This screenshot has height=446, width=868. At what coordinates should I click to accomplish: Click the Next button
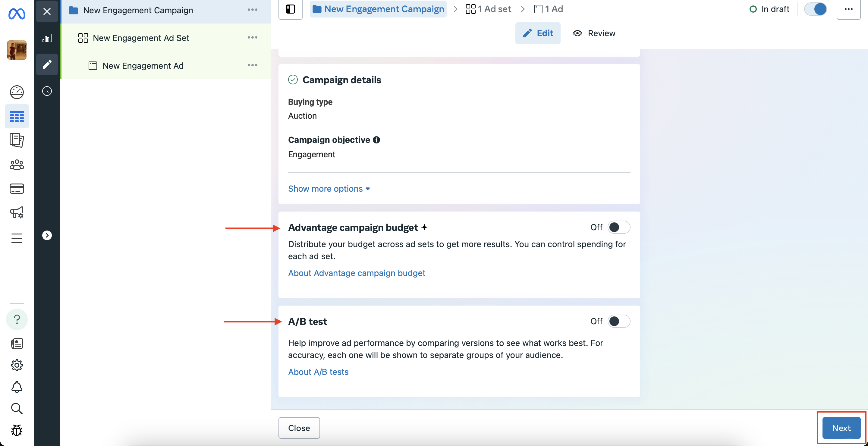(841, 428)
